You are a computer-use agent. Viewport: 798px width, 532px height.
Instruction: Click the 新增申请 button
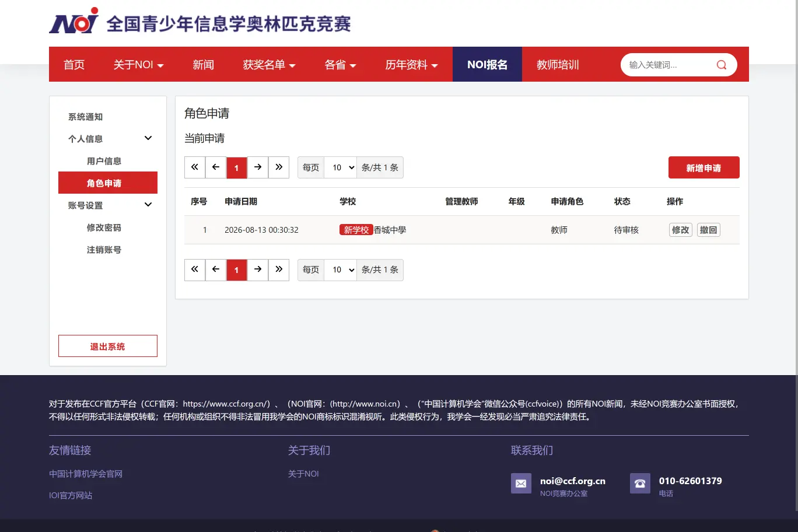tap(704, 167)
